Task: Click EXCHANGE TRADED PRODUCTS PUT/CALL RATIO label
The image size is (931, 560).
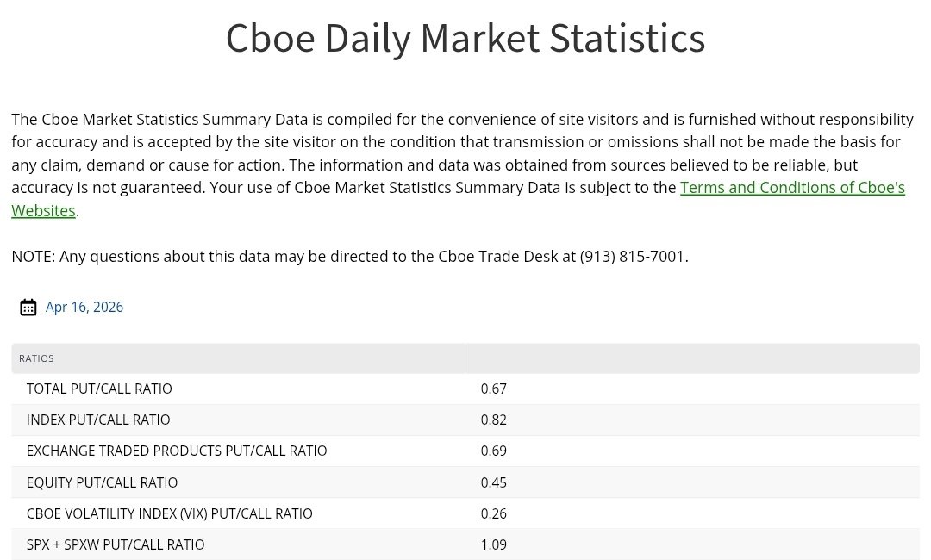Action: (x=177, y=451)
